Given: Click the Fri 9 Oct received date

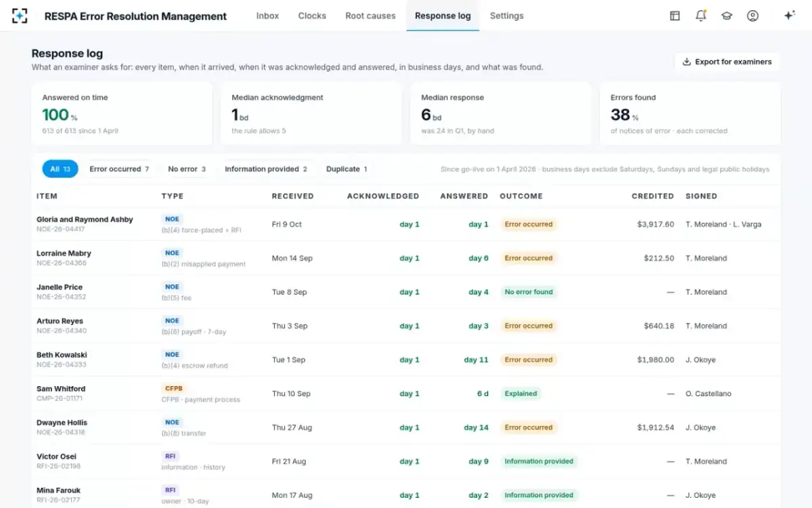Looking at the screenshot, I should coord(287,224).
